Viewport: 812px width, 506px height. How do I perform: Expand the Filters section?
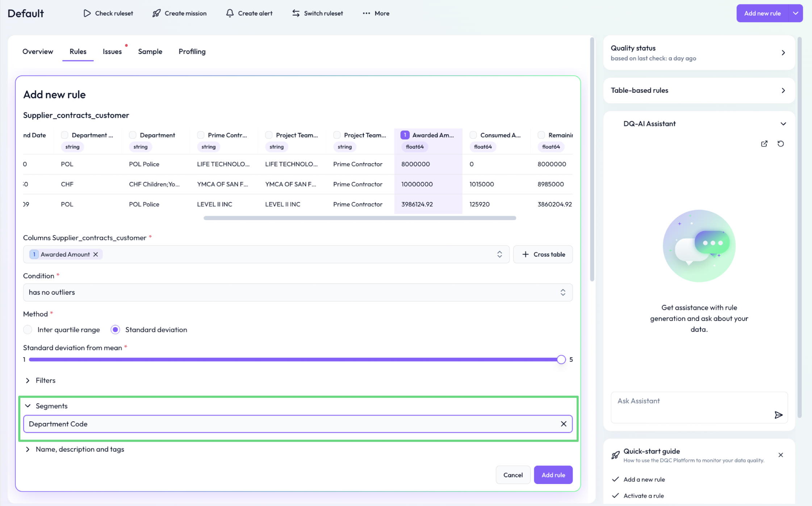pyautogui.click(x=28, y=380)
